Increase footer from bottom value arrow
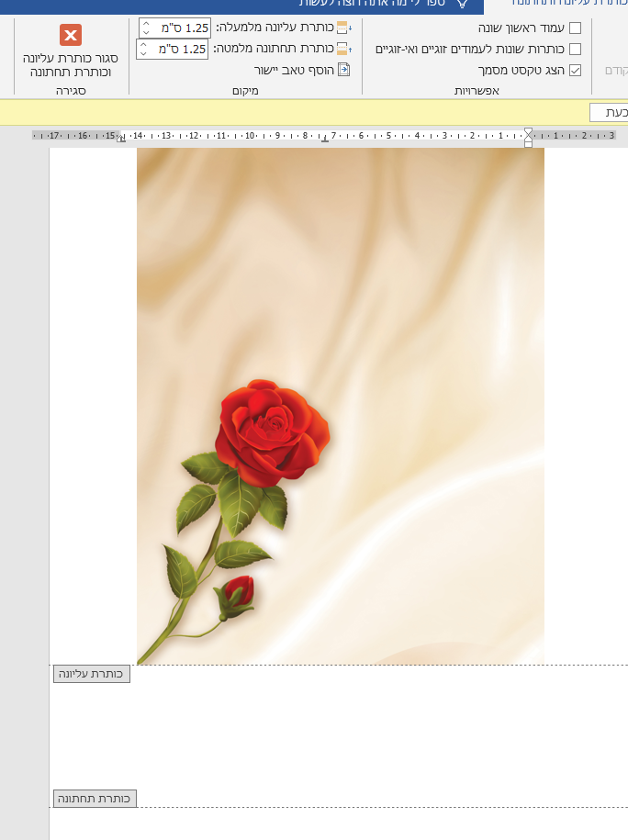Screen dimensions: 628x840 click(x=143, y=44)
